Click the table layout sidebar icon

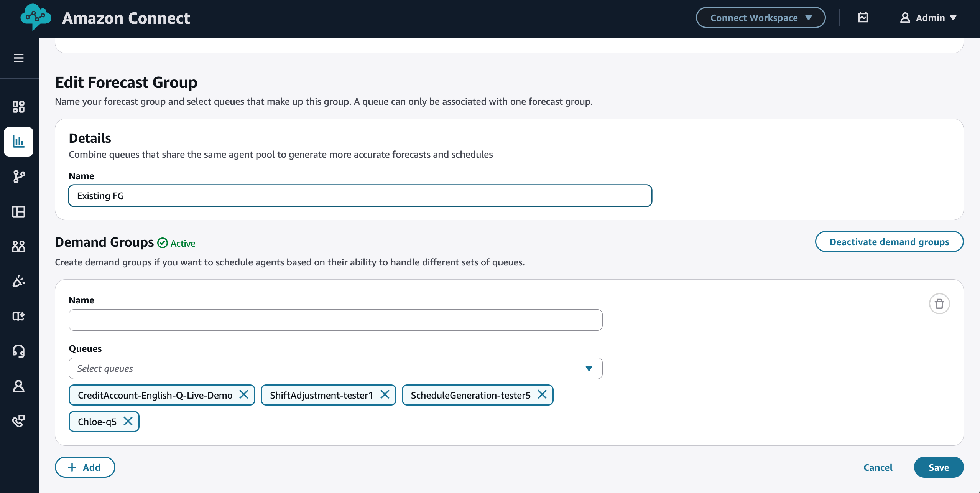pyautogui.click(x=18, y=211)
